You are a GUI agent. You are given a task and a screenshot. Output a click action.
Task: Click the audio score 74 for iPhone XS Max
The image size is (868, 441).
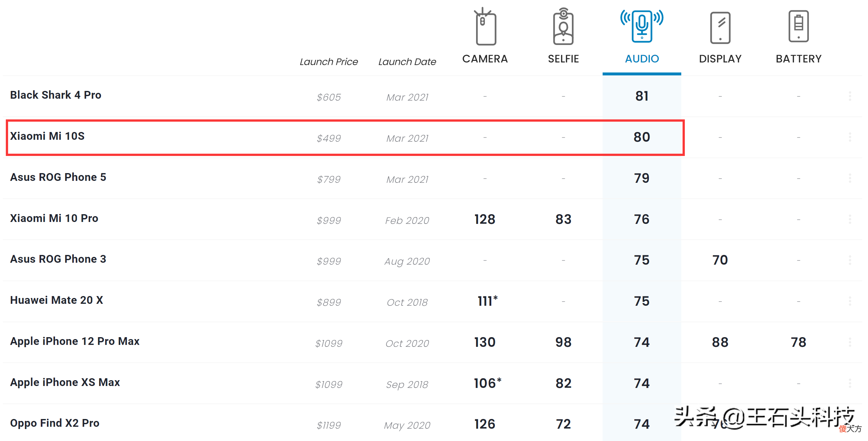[x=641, y=383]
